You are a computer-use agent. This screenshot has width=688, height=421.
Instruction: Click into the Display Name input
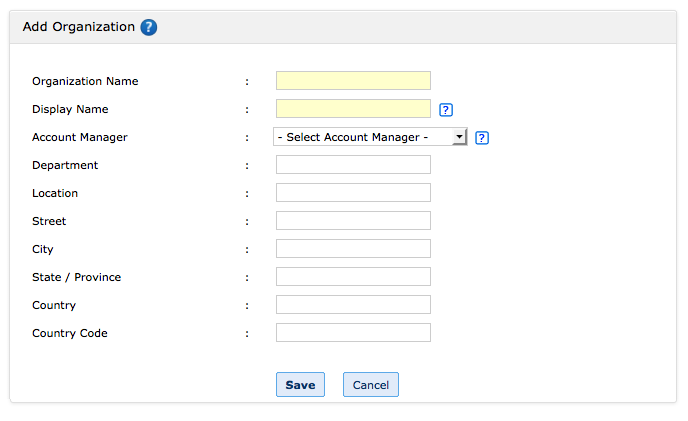click(353, 109)
